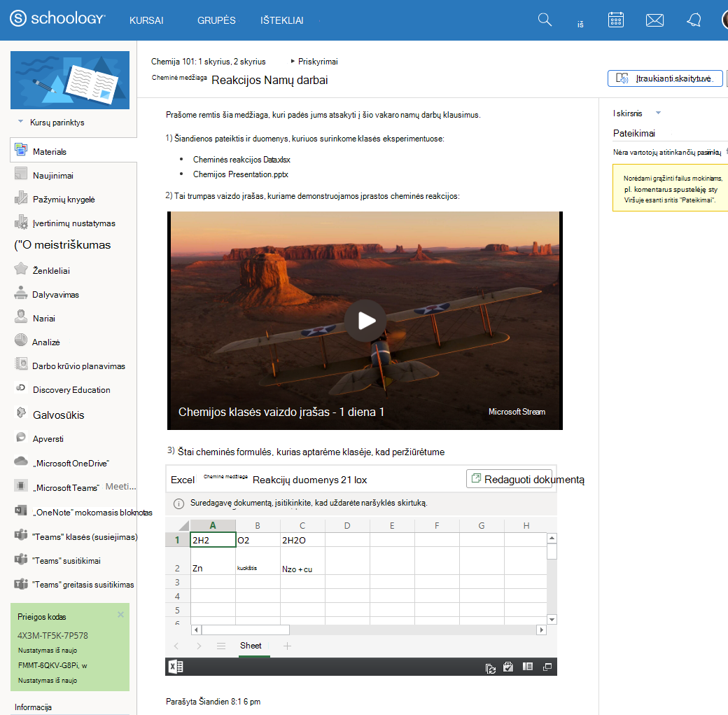Image resolution: width=728 pixels, height=715 pixels.
Task: Open Discovery Education icon
Action: 20,388
